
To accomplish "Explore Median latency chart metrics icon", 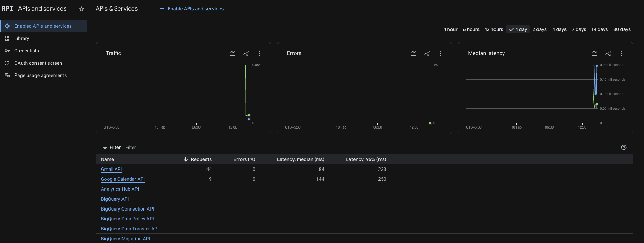I will coord(608,53).
